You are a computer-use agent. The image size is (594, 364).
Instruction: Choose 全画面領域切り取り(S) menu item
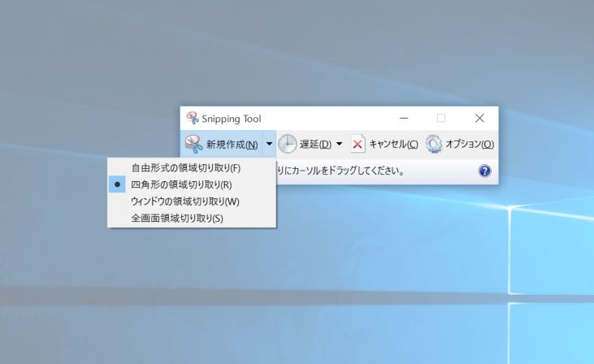coord(192,219)
